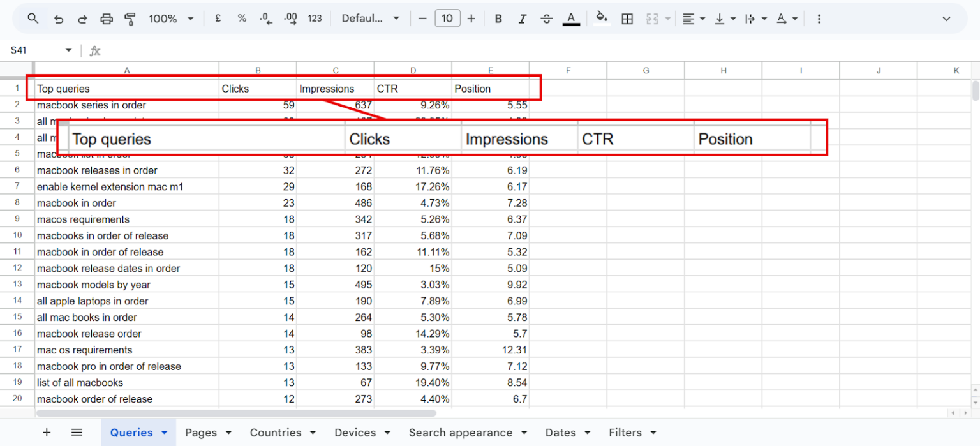The image size is (980, 446).
Task: Format as percent
Action: click(242, 19)
